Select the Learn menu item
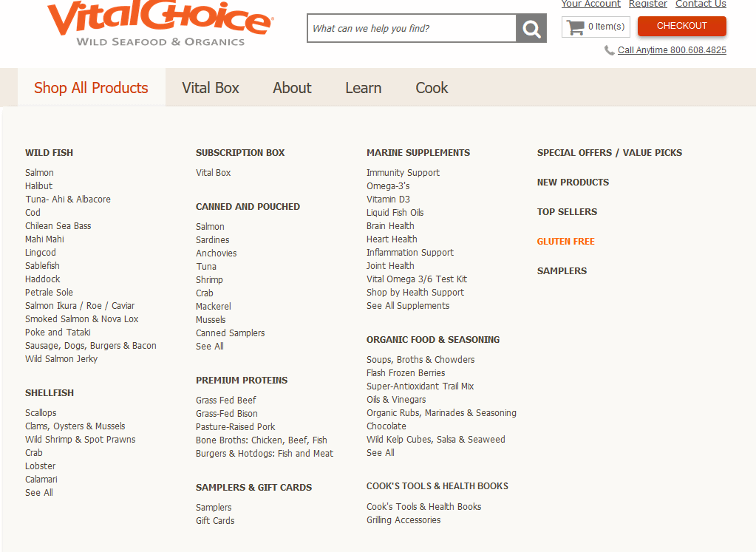756x552 pixels. (x=363, y=88)
